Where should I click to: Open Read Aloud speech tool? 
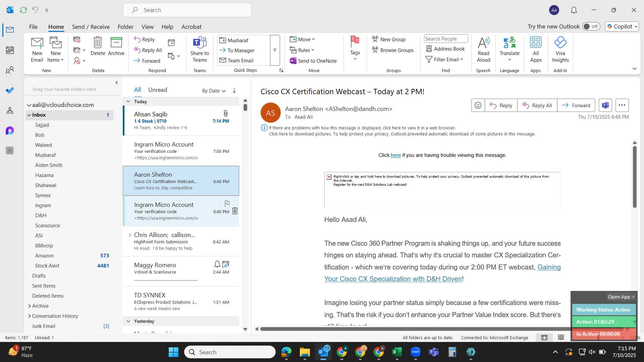pyautogui.click(x=483, y=50)
